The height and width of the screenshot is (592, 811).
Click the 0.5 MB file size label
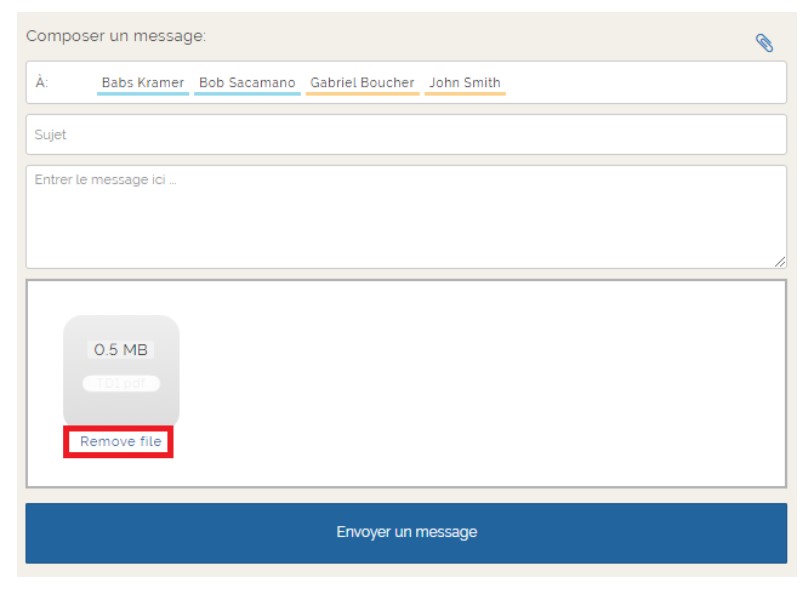point(121,350)
